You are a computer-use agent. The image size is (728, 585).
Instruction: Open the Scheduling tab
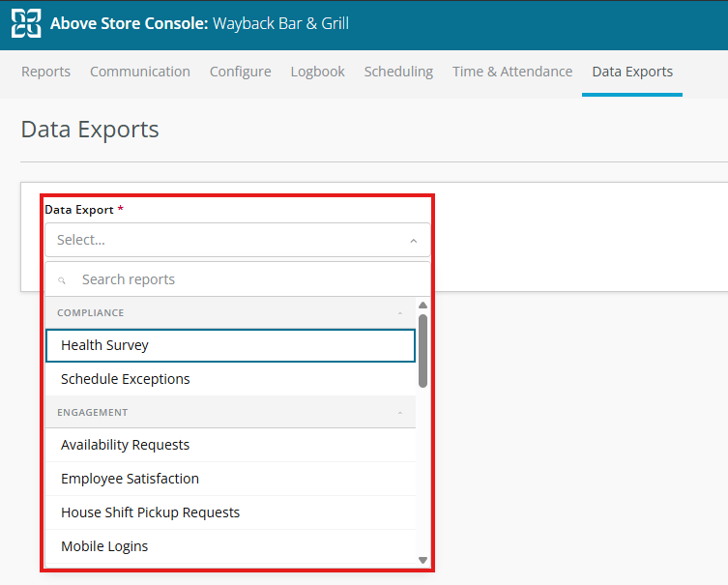pos(399,72)
